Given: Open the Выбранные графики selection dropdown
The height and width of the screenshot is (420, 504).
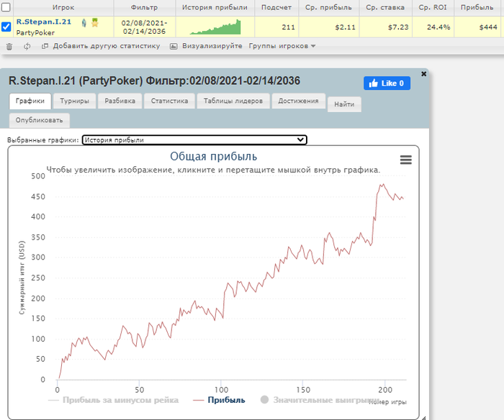Looking at the screenshot, I should [x=194, y=140].
